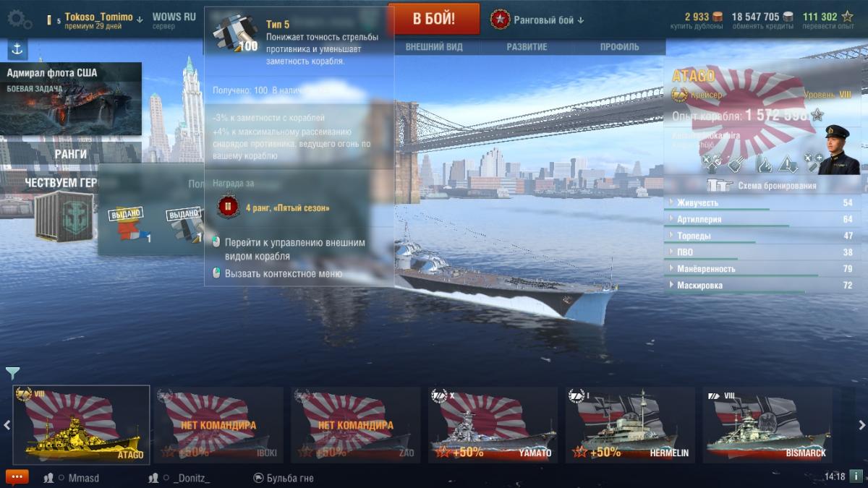Viewport: 868px width, 488px height.
Task: Open the chat speech-bubble button
Action: tap(17, 477)
